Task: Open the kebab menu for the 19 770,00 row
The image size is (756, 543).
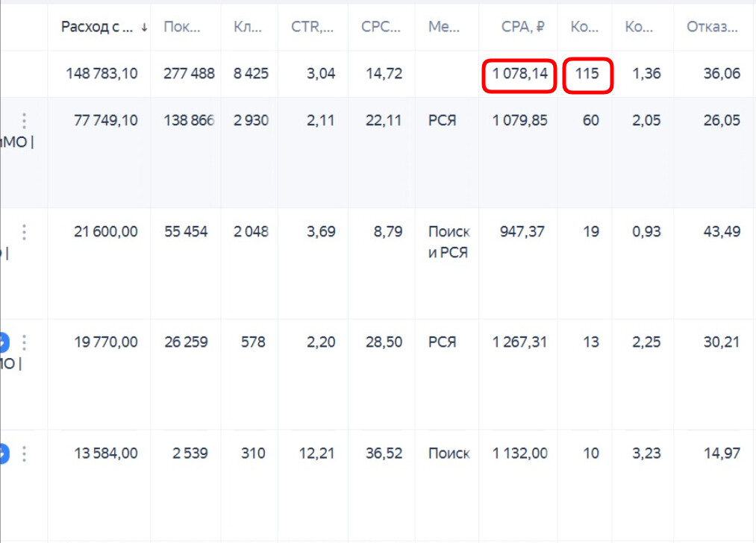Action: 24,342
